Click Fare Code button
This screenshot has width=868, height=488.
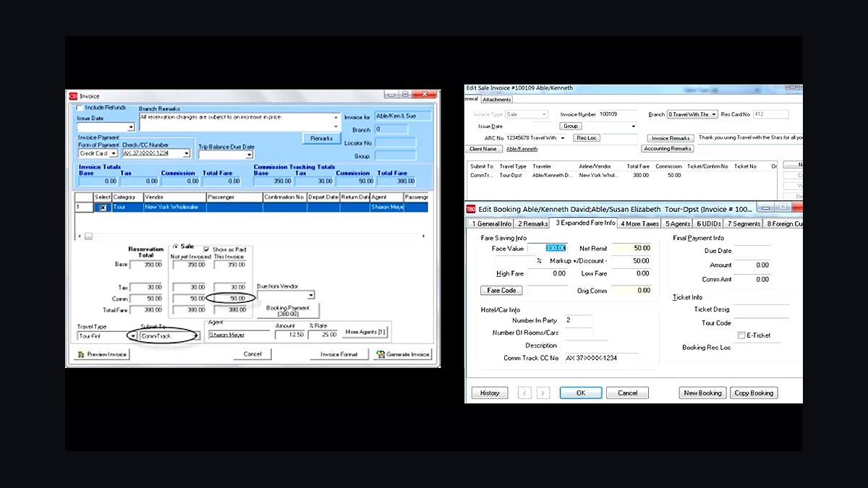coord(501,291)
